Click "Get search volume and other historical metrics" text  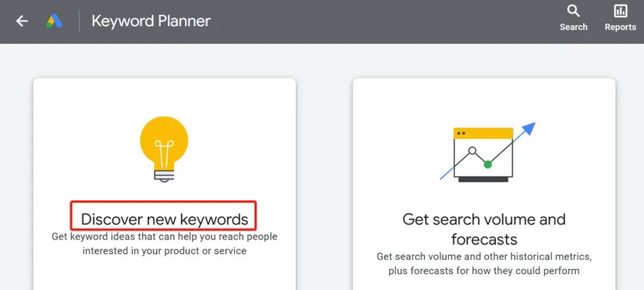[484, 257]
